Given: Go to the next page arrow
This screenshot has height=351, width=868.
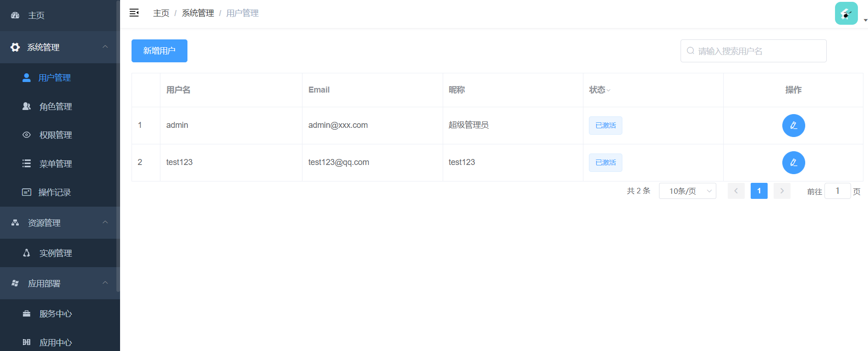Looking at the screenshot, I should tap(782, 191).
